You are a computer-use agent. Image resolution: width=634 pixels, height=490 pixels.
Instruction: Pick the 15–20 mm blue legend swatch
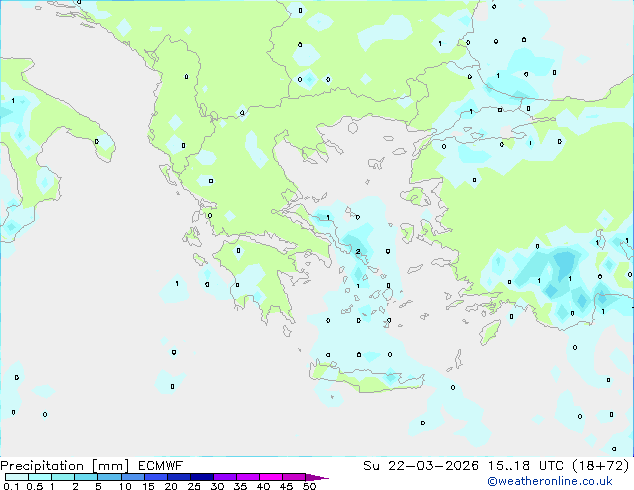tap(155, 477)
